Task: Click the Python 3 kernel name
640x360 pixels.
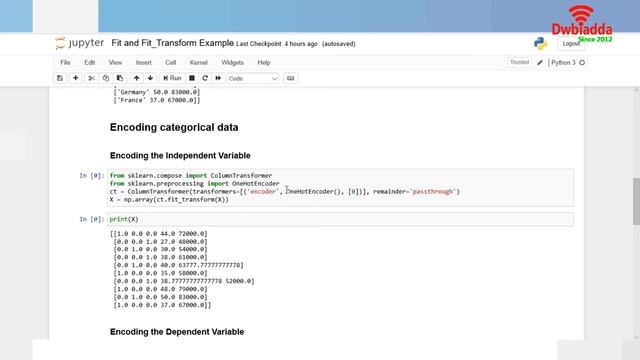Action: click(x=563, y=62)
